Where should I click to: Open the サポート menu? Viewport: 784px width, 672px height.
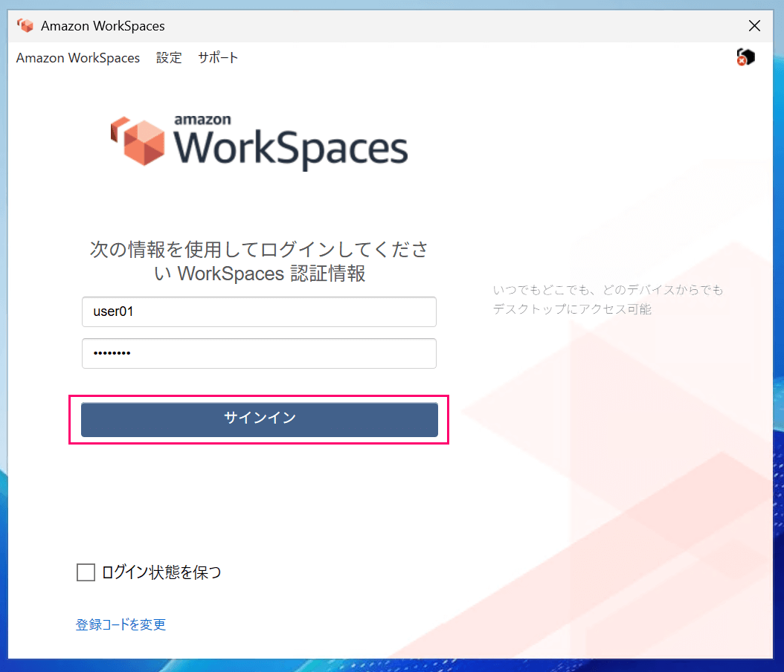[x=218, y=58]
